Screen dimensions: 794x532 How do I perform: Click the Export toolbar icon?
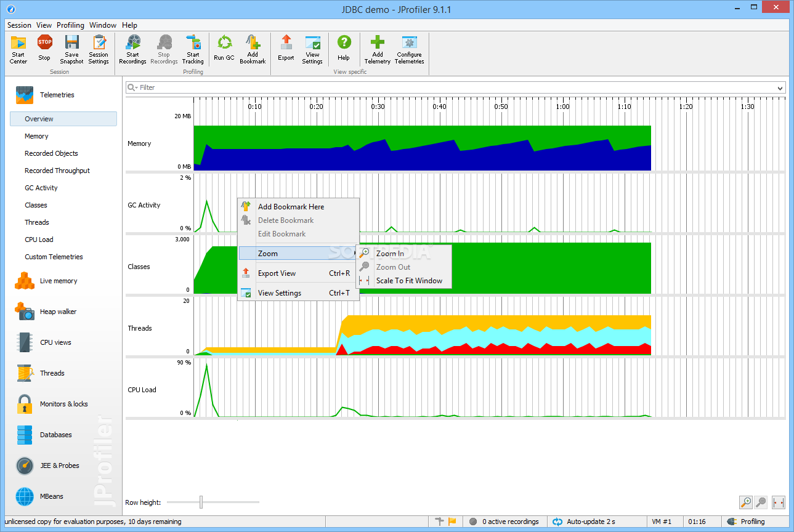(x=286, y=49)
